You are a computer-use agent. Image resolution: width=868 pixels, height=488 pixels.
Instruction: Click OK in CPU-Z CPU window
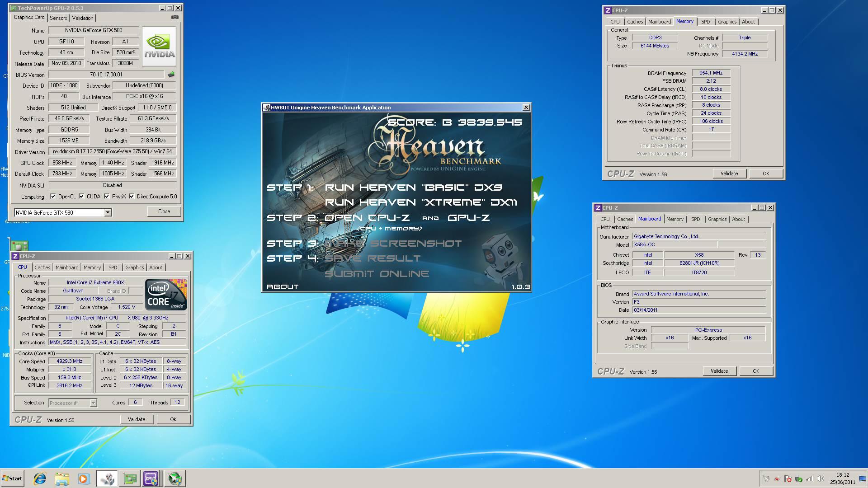pyautogui.click(x=173, y=419)
